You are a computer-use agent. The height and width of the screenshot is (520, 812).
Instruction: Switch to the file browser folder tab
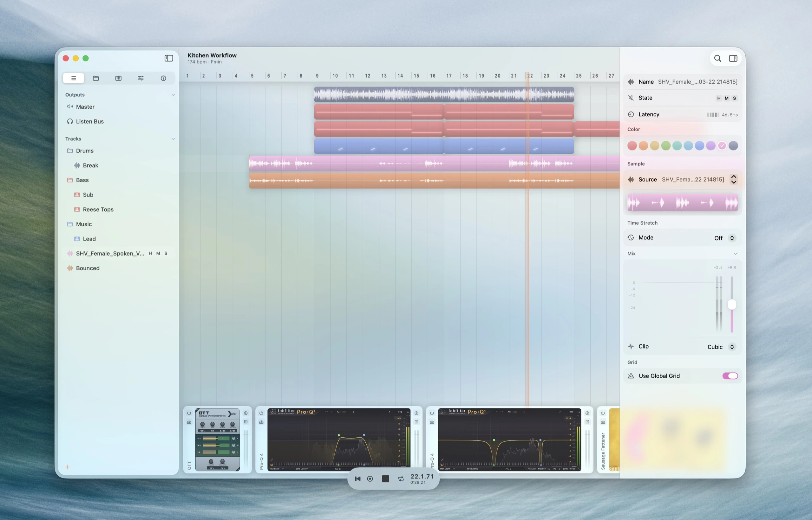pos(96,78)
